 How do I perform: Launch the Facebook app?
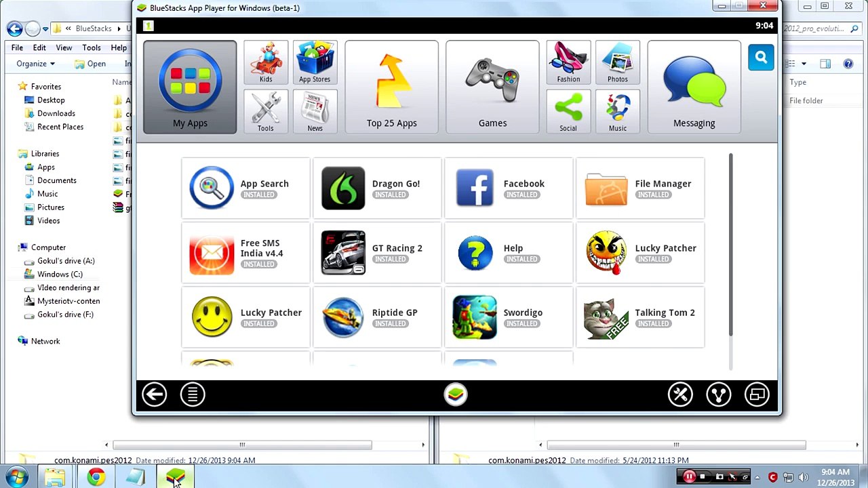[509, 188]
